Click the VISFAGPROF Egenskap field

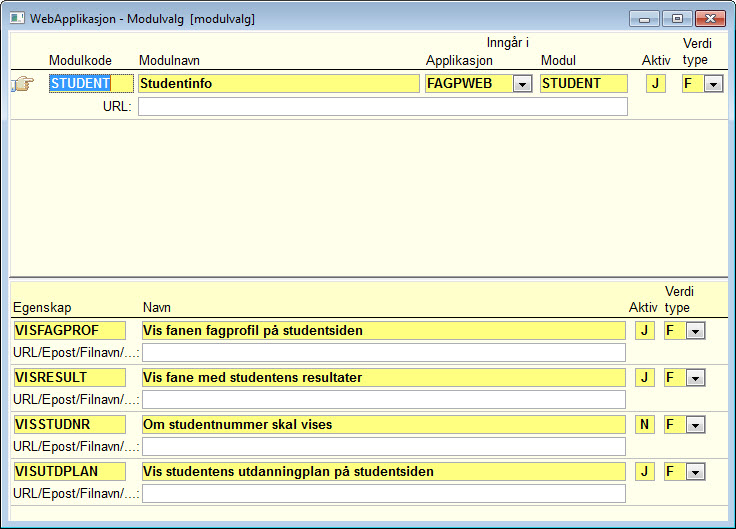[69, 330]
